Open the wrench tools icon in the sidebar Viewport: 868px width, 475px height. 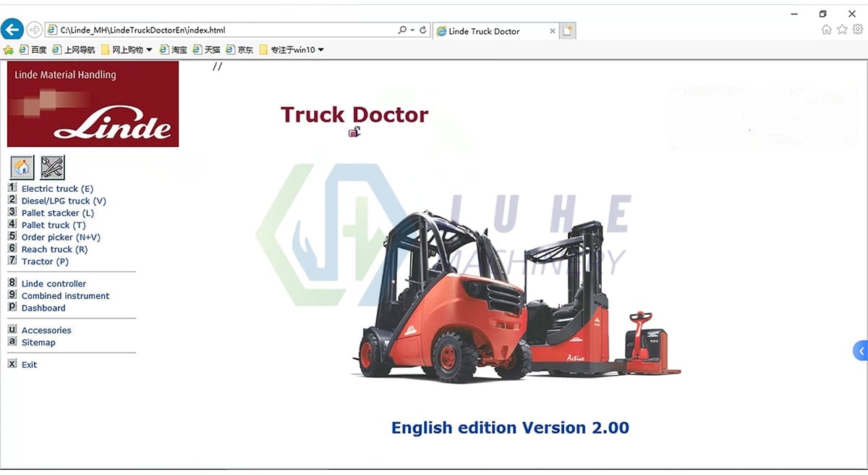coord(51,167)
